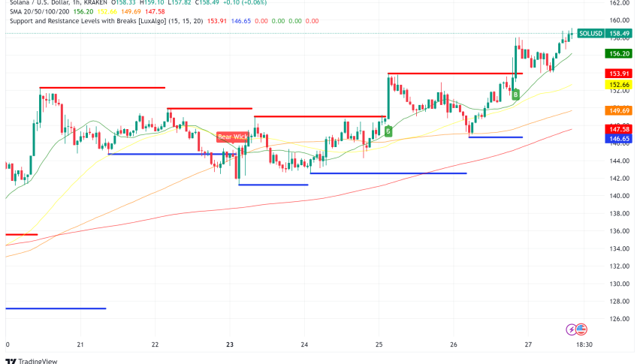Click the red 153.91 price scale tag
640x364 pixels.
tap(619, 74)
